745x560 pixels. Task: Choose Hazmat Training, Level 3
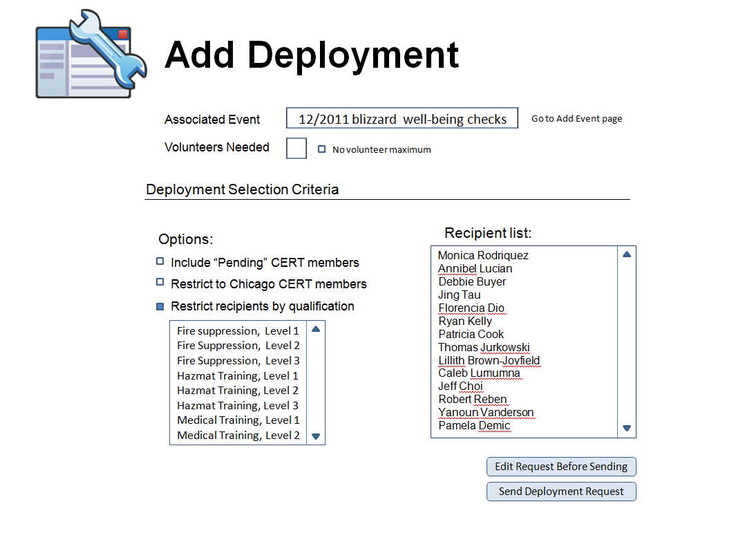tap(238, 406)
